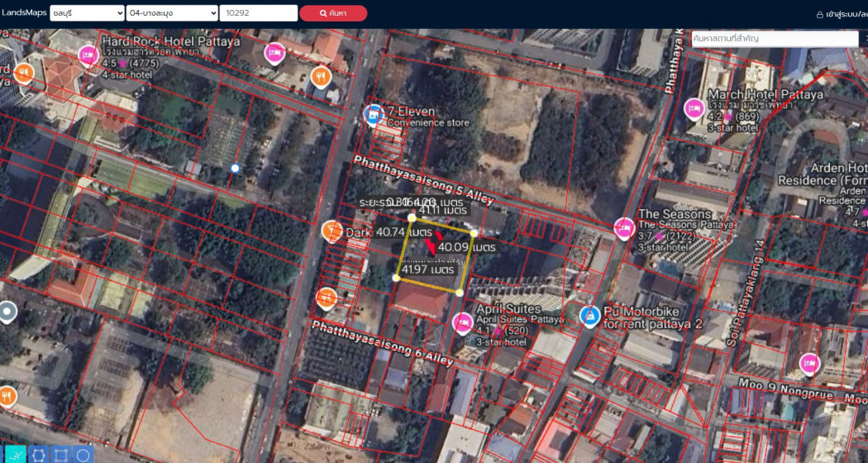Click the March Hotel Pattaya pin
The height and width of the screenshot is (463, 868).
tap(694, 108)
